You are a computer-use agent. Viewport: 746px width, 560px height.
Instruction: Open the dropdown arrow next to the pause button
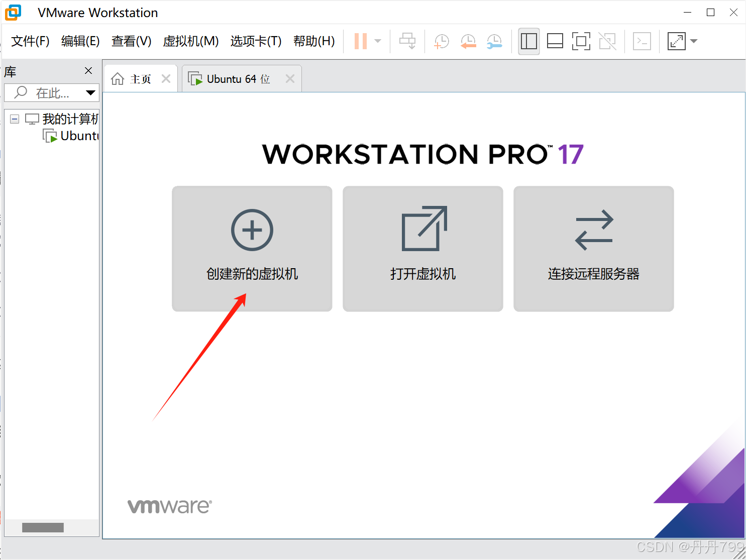[x=378, y=41]
